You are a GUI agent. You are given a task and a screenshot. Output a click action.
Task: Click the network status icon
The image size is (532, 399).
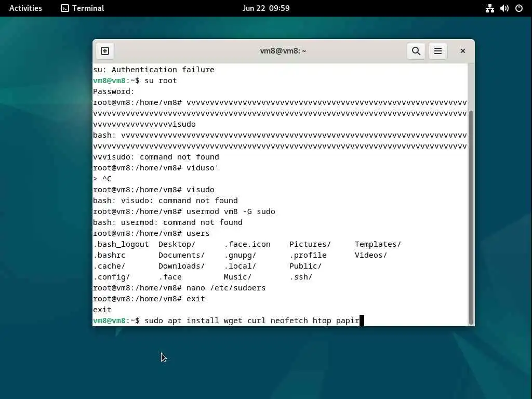tap(489, 8)
